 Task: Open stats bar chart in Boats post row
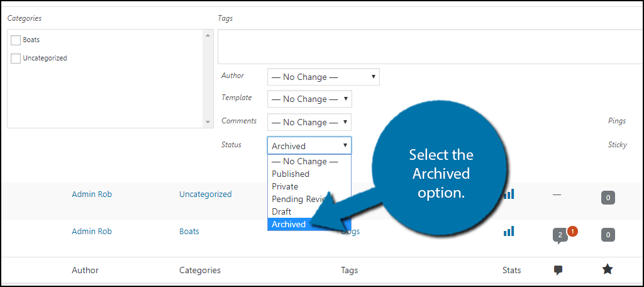tap(509, 232)
